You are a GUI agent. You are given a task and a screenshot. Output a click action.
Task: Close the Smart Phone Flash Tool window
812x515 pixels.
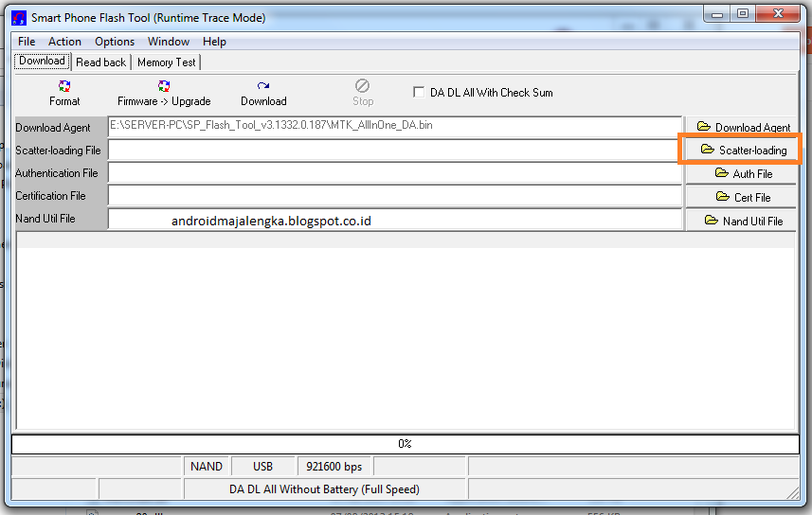(778, 14)
